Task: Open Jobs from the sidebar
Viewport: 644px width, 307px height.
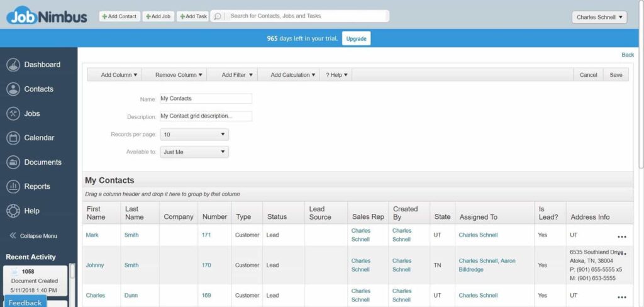Action: pyautogui.click(x=32, y=113)
